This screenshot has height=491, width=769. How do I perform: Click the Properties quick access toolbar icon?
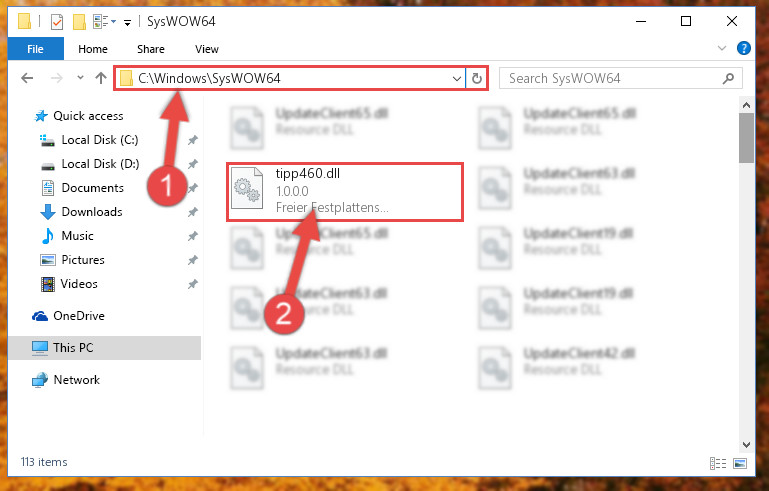click(57, 22)
